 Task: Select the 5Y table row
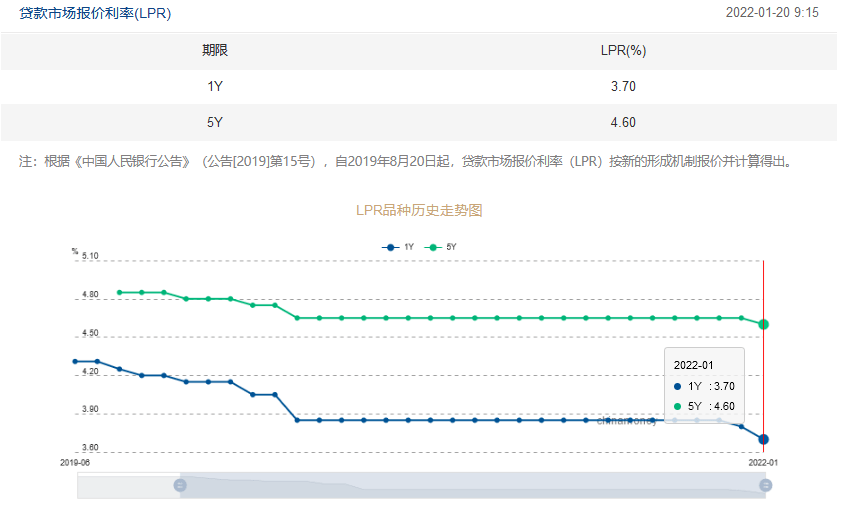tap(419, 122)
